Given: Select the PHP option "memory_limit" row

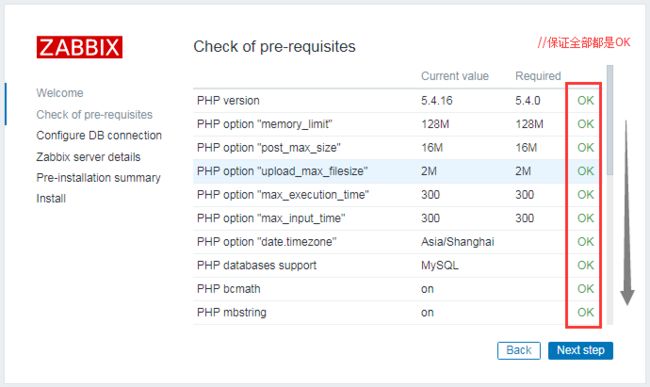Looking at the screenshot, I should coord(395,124).
